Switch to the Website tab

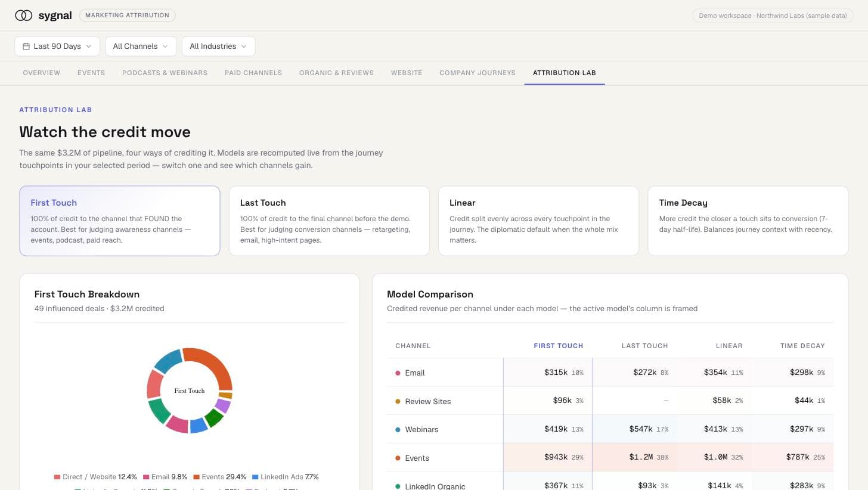tap(407, 73)
